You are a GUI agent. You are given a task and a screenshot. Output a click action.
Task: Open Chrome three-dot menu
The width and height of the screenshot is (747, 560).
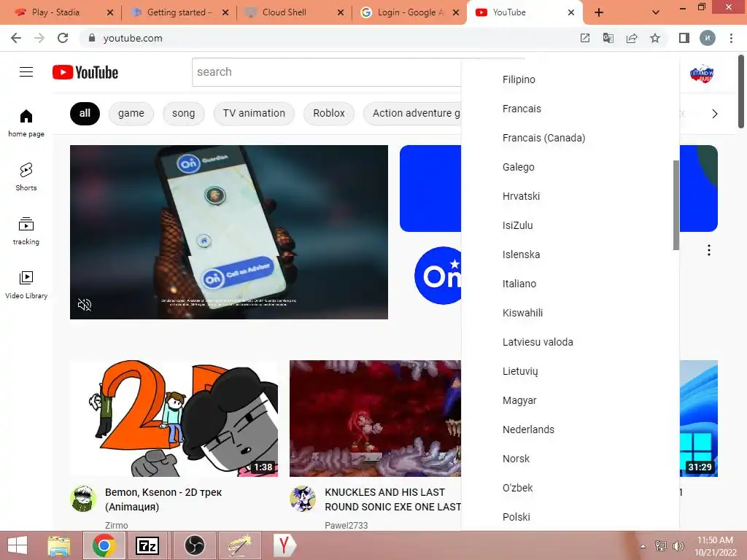pos(731,38)
